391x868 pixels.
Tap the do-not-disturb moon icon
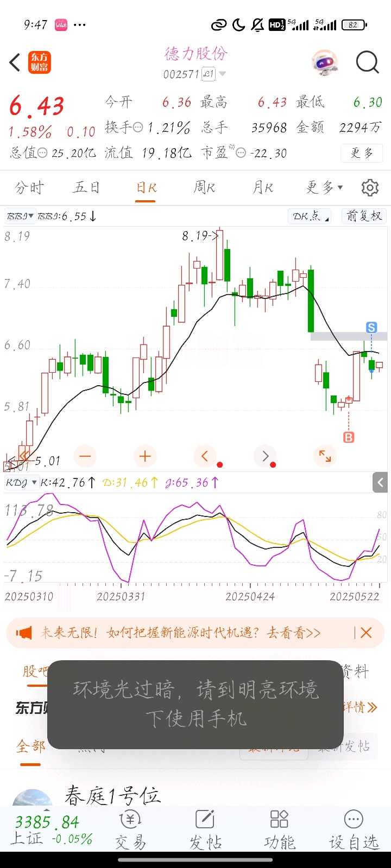tap(238, 25)
